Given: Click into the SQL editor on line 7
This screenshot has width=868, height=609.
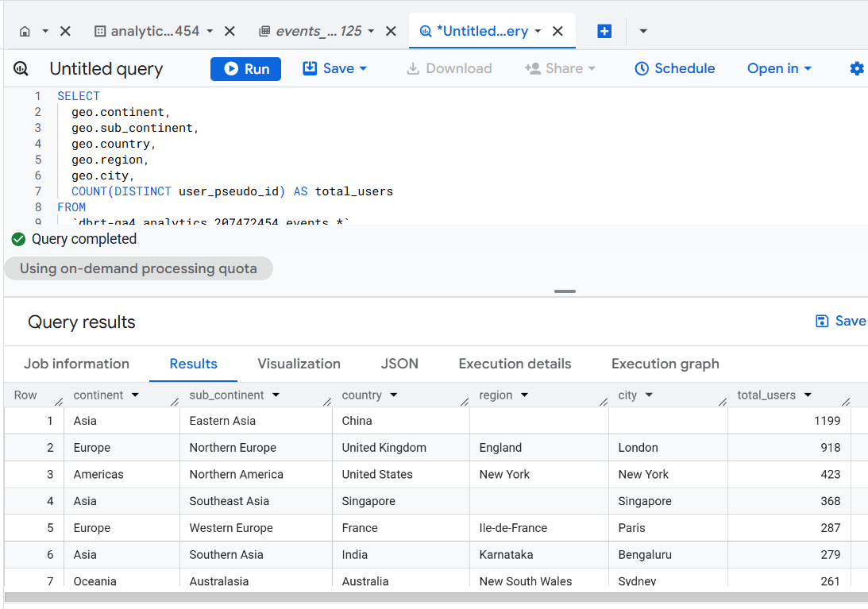Looking at the screenshot, I should tap(232, 191).
